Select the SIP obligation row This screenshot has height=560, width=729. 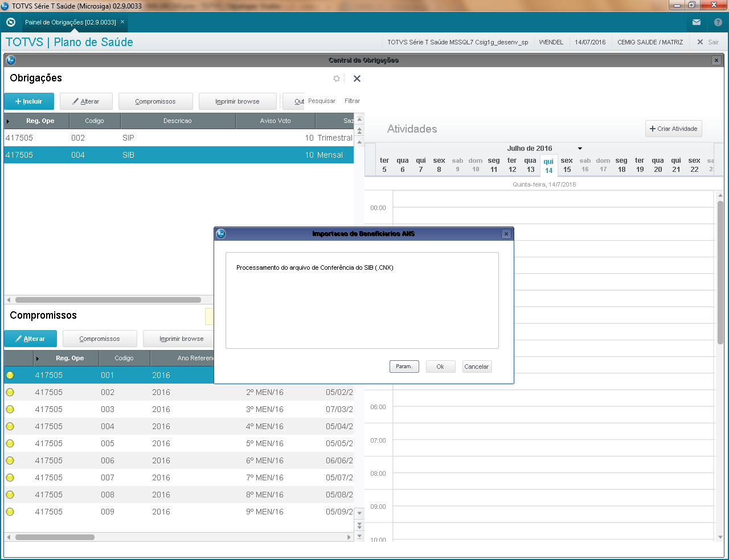(179, 138)
